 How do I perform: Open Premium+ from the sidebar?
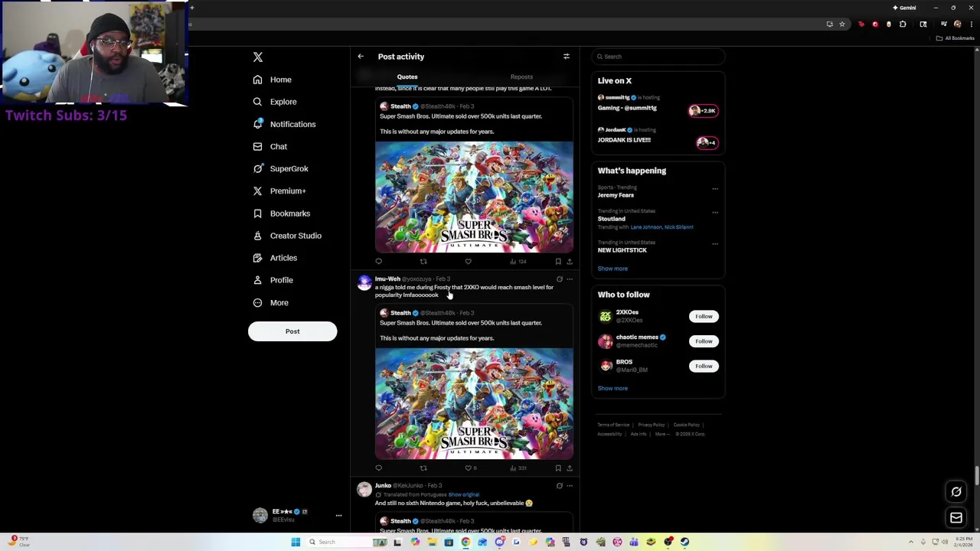(x=279, y=191)
